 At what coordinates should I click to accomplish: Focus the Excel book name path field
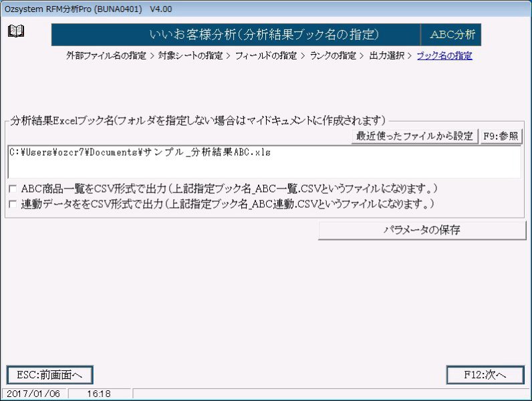coord(264,162)
